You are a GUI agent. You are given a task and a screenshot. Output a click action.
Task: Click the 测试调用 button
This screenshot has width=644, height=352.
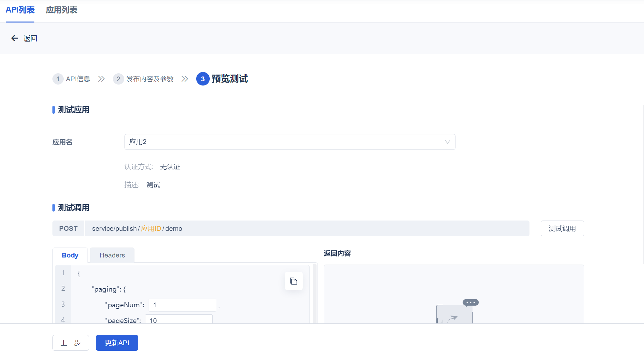tap(562, 229)
